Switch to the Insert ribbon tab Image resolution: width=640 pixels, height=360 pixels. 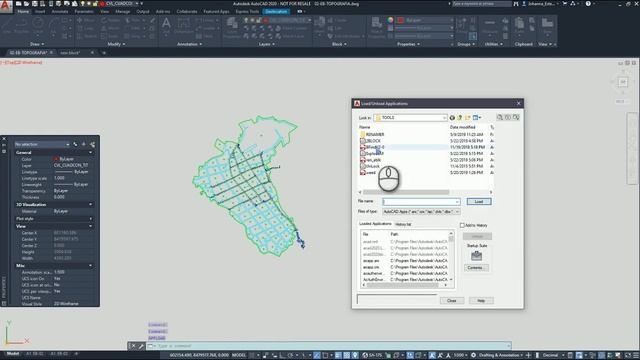click(40, 11)
